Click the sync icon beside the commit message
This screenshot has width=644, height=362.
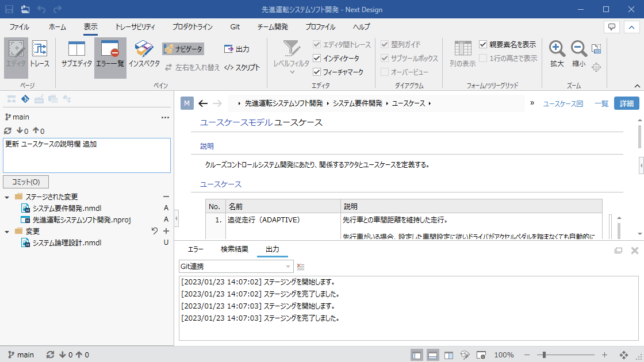(x=7, y=131)
